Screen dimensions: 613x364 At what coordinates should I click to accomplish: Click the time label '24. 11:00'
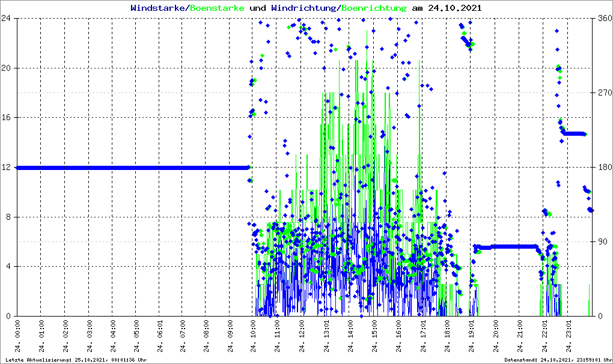278,336
